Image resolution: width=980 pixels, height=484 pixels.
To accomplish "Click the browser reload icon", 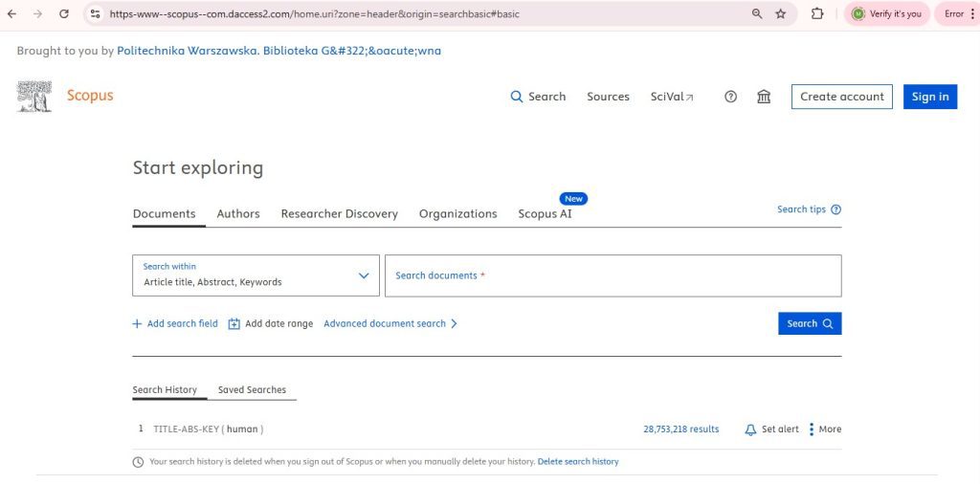I will 64,14.
